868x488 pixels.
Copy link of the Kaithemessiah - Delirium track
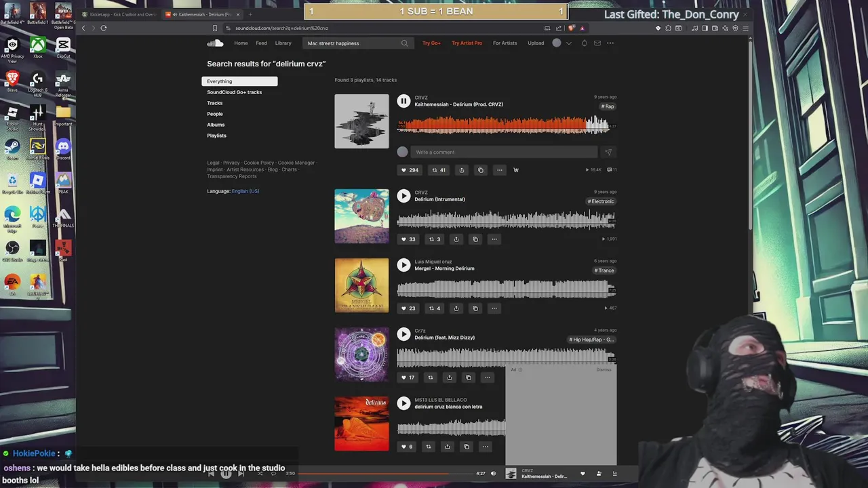coord(481,170)
